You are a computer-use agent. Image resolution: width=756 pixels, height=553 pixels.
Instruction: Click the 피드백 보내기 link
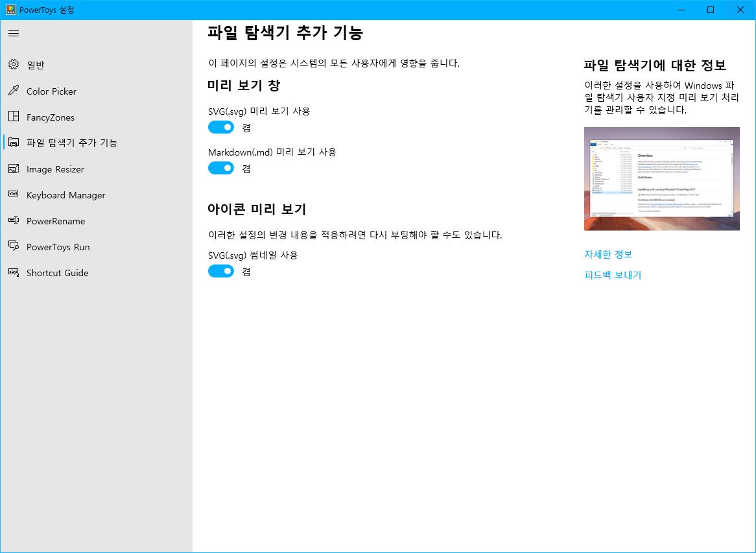click(612, 275)
